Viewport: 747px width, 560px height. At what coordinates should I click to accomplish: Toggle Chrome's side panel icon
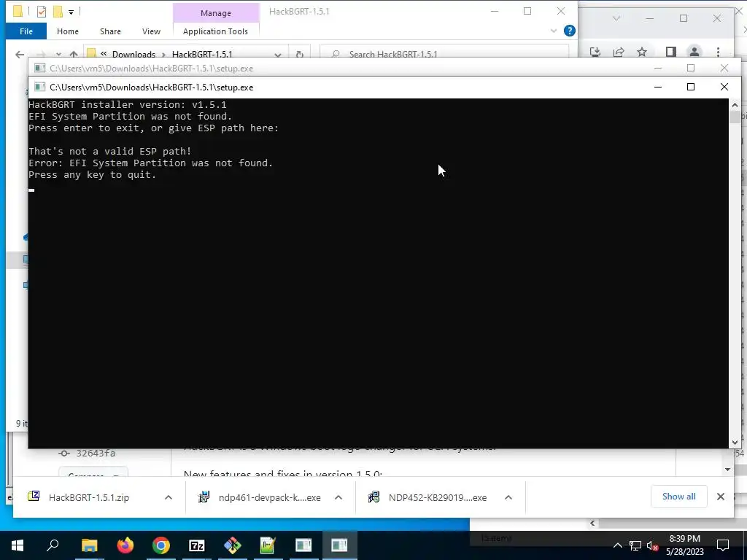point(671,52)
